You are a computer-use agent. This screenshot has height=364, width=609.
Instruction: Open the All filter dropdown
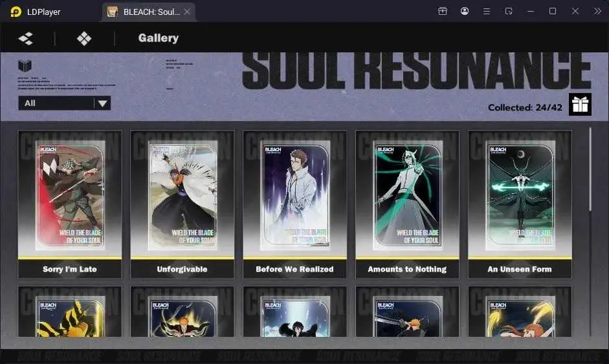[65, 103]
